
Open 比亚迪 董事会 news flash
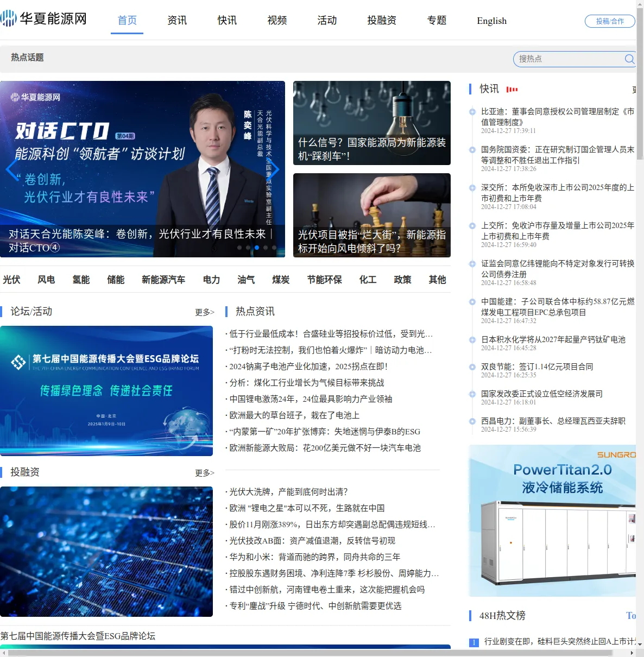558,117
